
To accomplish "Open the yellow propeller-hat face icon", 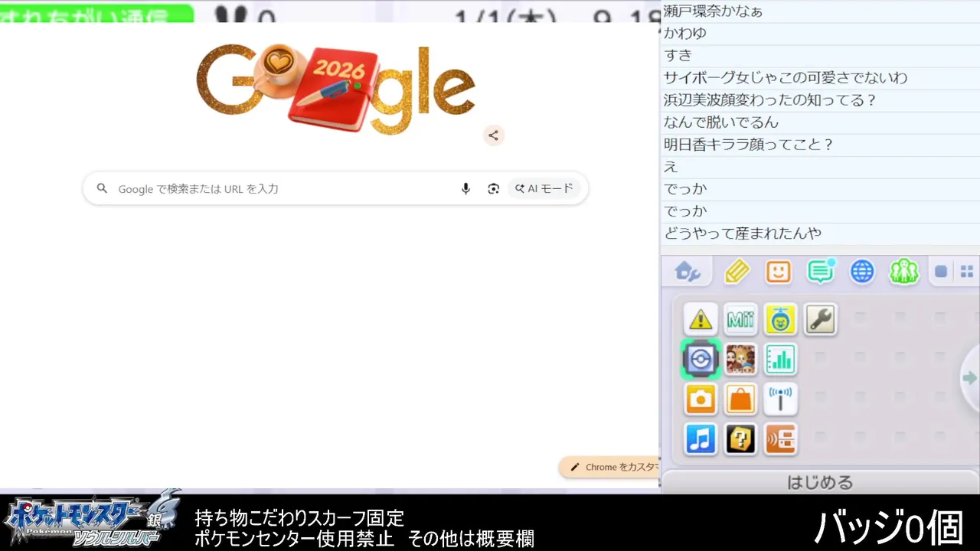I will tap(780, 319).
